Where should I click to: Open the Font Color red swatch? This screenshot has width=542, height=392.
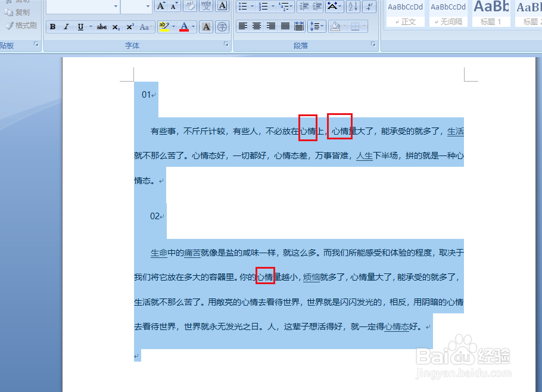(184, 26)
